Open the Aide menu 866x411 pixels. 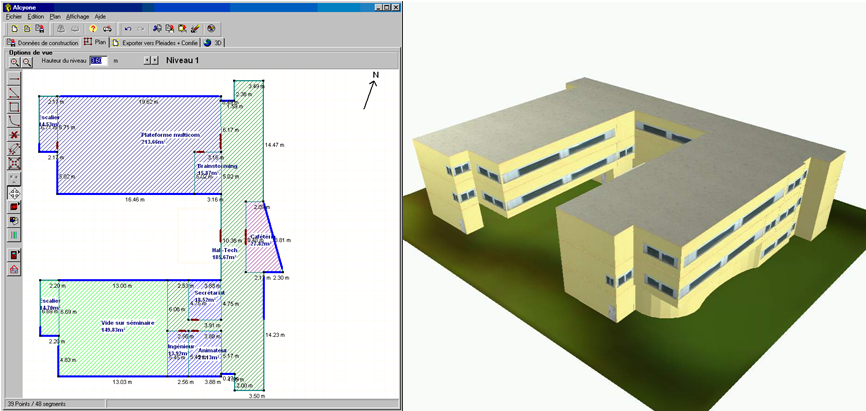(x=100, y=17)
